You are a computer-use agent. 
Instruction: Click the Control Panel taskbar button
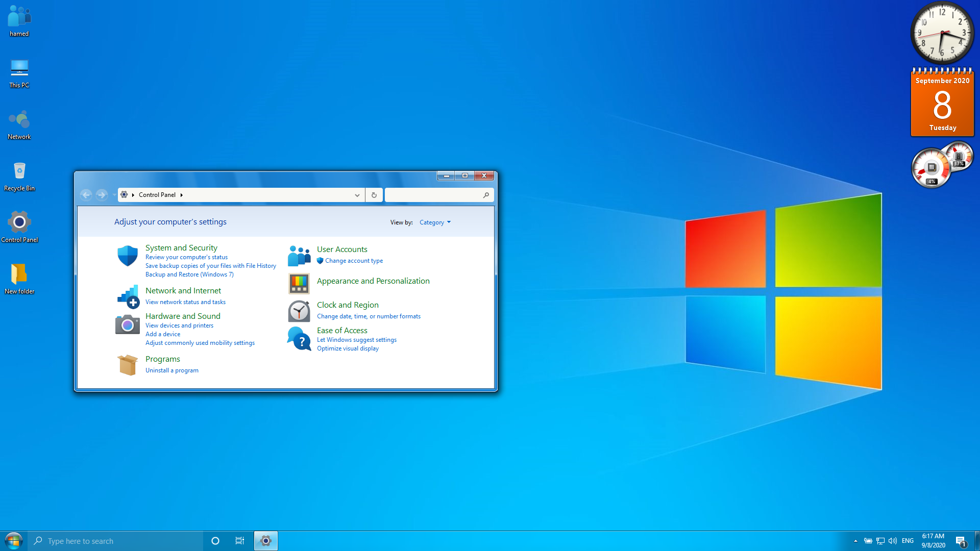[x=265, y=541]
